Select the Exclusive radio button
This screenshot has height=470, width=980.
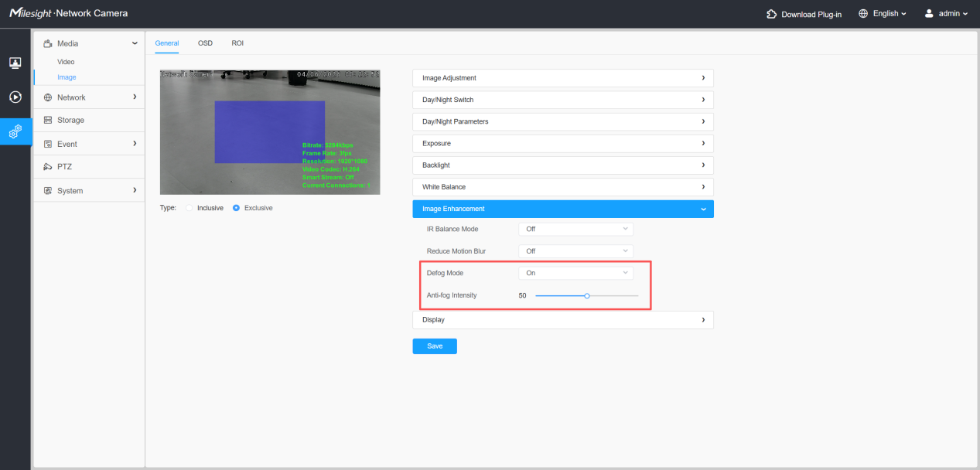(236, 208)
